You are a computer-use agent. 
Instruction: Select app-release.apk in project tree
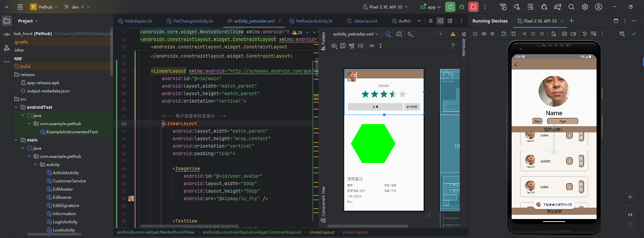pos(43,83)
